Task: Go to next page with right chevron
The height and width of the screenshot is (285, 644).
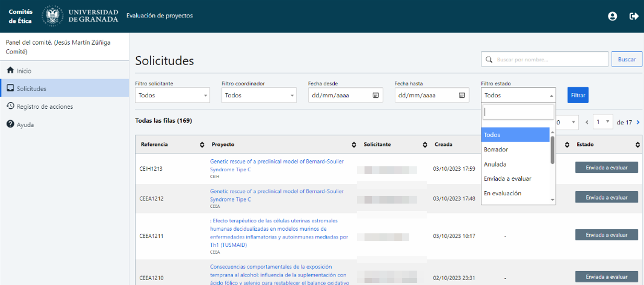Action: pyautogui.click(x=638, y=122)
